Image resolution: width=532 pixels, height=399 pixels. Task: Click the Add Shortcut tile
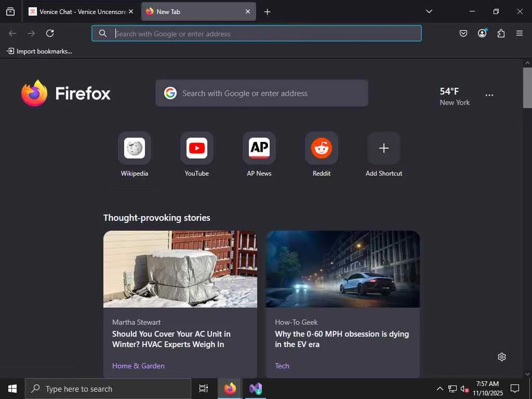pos(384,154)
